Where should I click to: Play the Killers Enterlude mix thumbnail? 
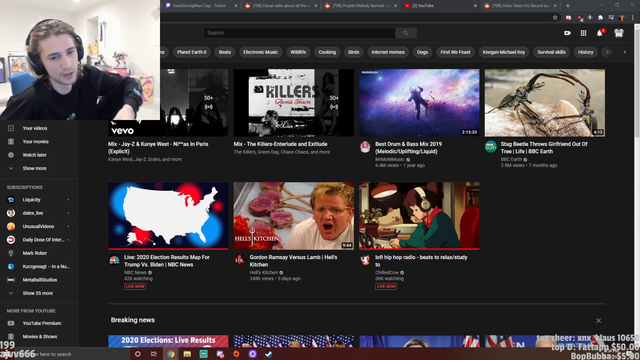[293, 102]
